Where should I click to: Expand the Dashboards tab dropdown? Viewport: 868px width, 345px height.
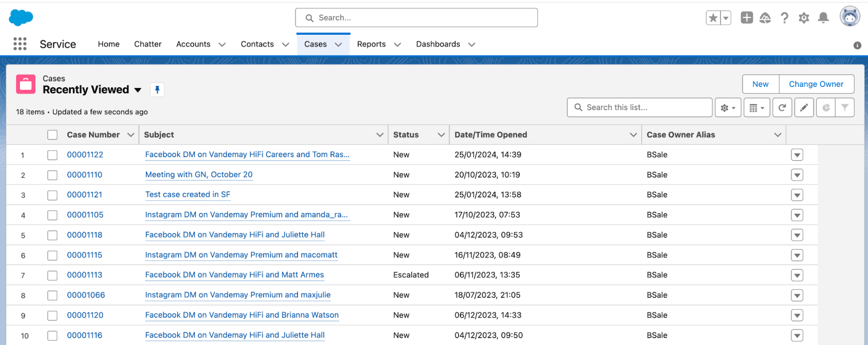pyautogui.click(x=472, y=45)
